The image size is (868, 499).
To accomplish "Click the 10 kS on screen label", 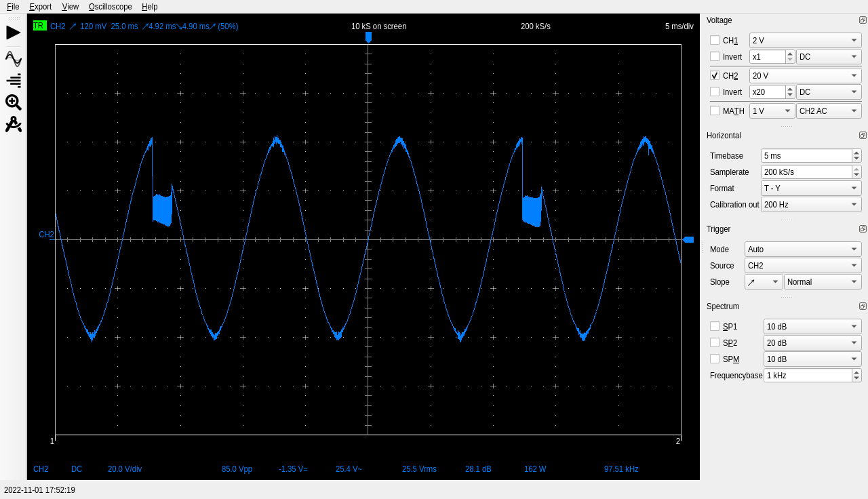I will pyautogui.click(x=379, y=26).
